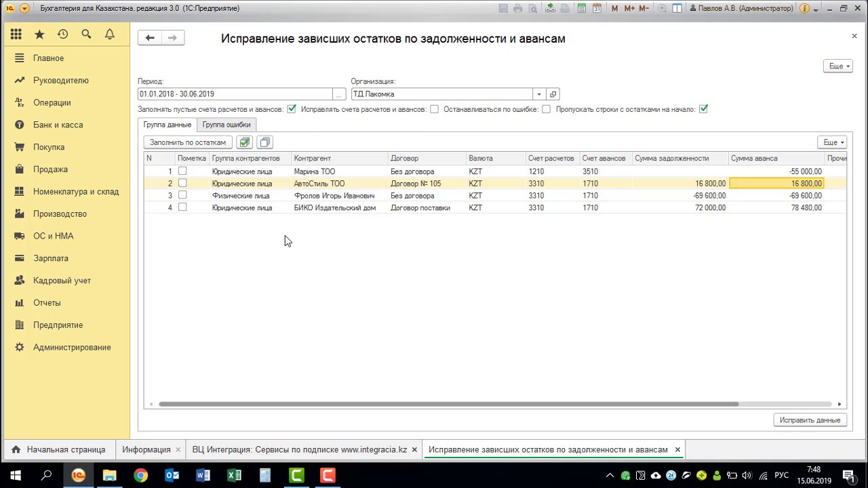
Task: Open Word from taskbar
Action: click(x=203, y=475)
